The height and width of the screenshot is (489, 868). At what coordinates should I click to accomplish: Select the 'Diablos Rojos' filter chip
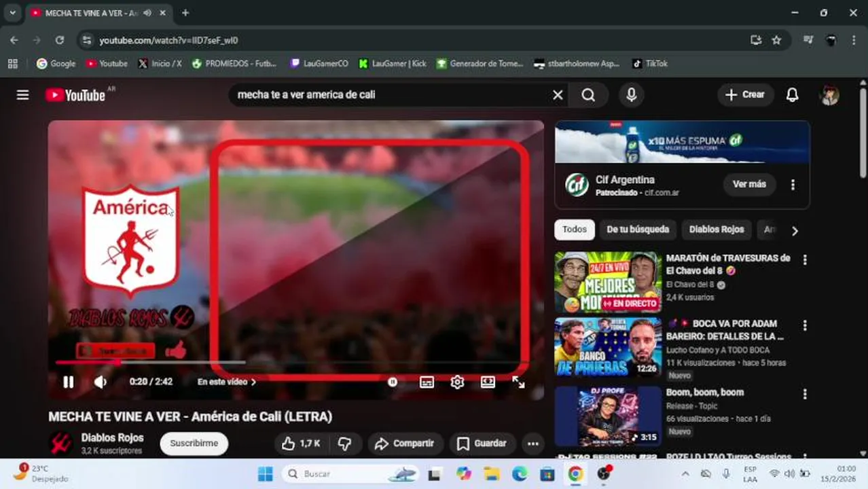click(x=717, y=230)
